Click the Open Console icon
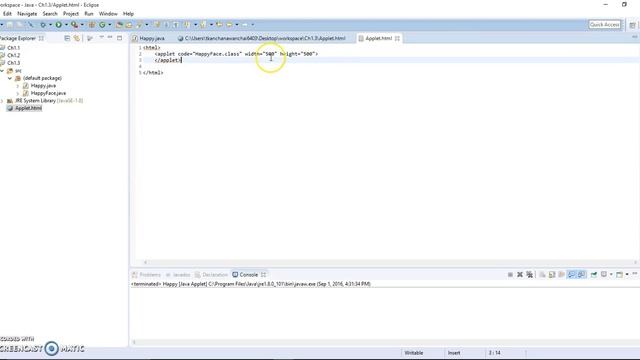The width and height of the screenshot is (640, 360). click(x=619, y=275)
